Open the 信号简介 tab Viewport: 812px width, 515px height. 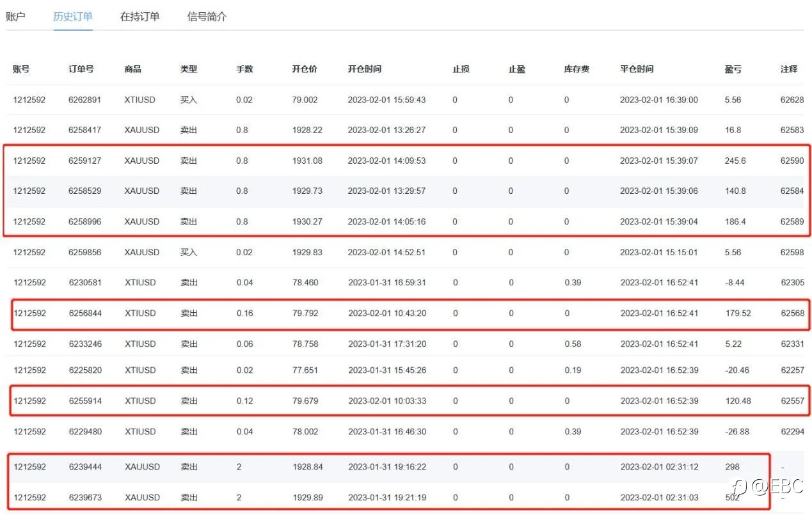tap(207, 17)
